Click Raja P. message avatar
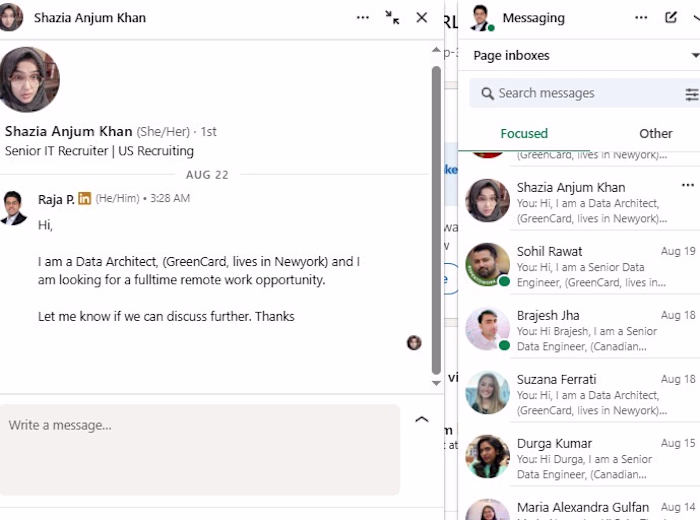 coord(13,208)
